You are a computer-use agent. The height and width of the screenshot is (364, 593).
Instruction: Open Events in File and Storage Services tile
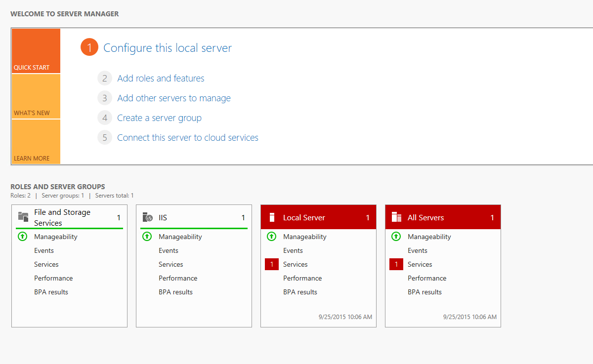click(44, 250)
